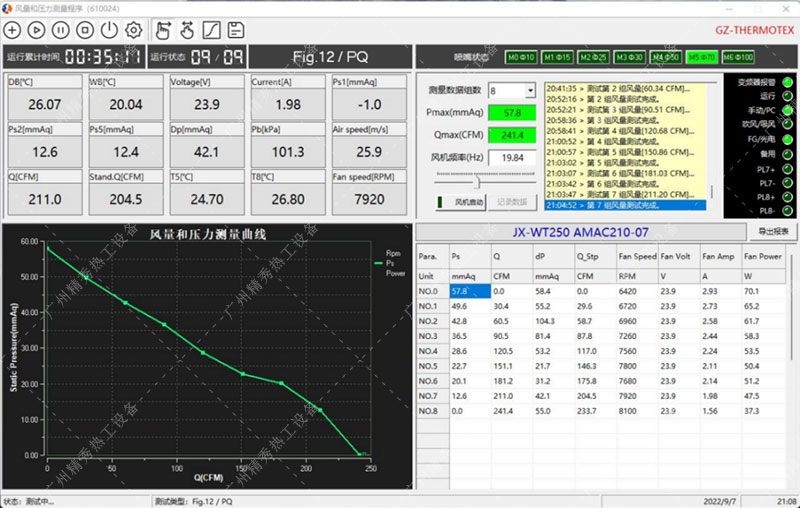Stop the test using the stop icon
The image size is (800, 508).
(85, 30)
